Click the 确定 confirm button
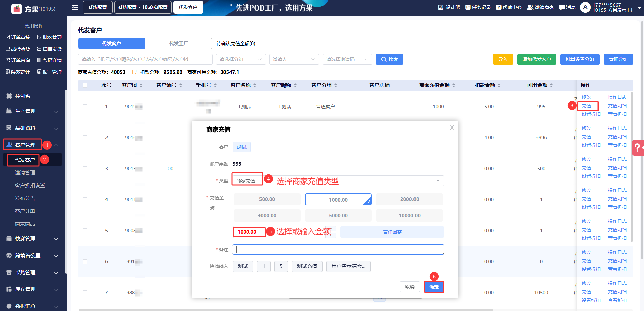 [434, 287]
